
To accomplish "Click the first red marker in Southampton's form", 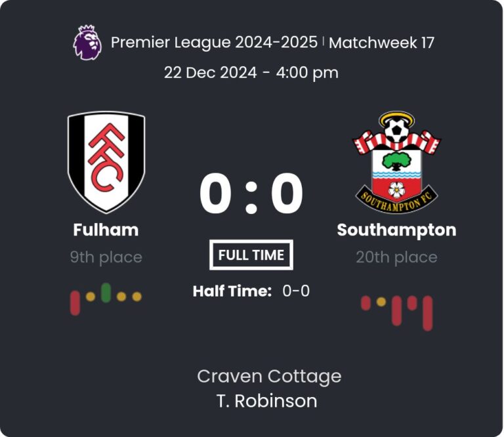I will click(366, 302).
